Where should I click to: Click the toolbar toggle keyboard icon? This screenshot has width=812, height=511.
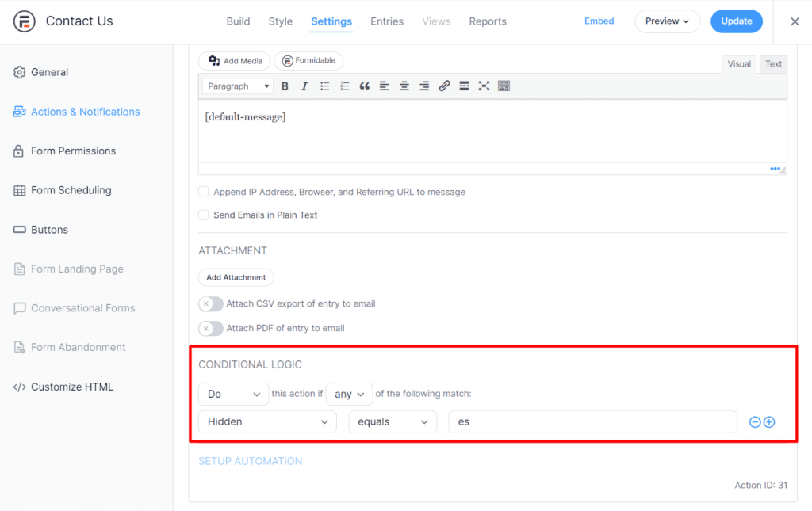(x=504, y=86)
